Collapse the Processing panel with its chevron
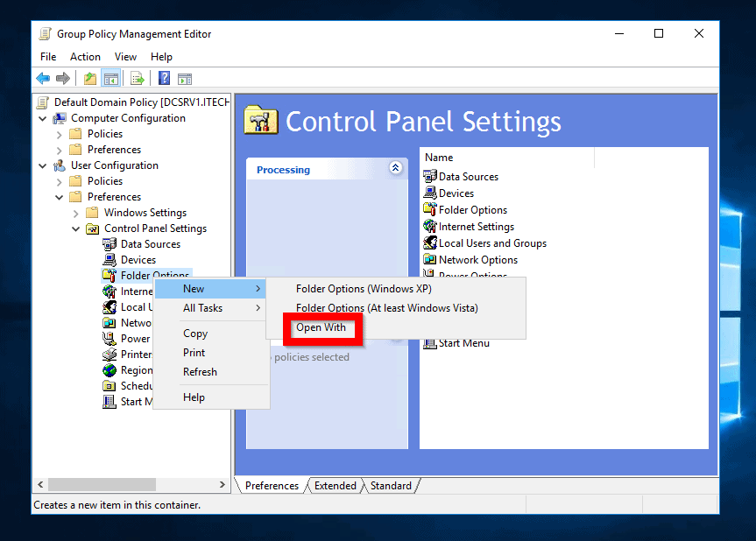 pos(396,168)
